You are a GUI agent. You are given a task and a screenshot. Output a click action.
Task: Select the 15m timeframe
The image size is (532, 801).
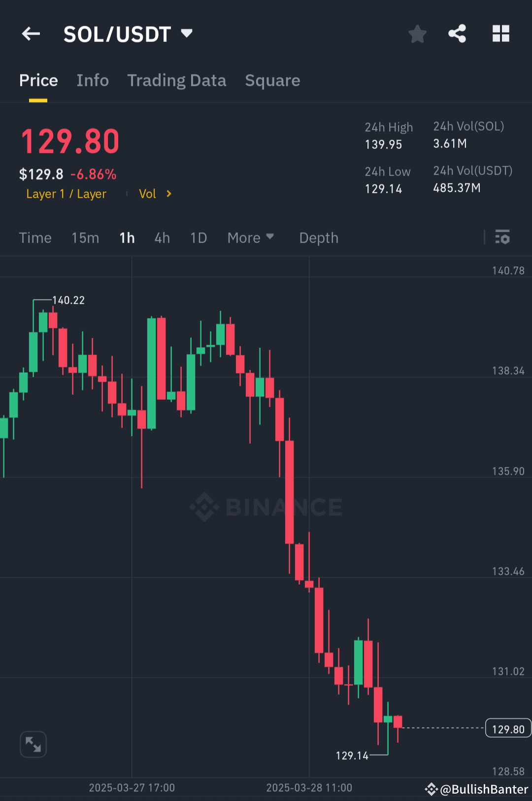coord(85,238)
